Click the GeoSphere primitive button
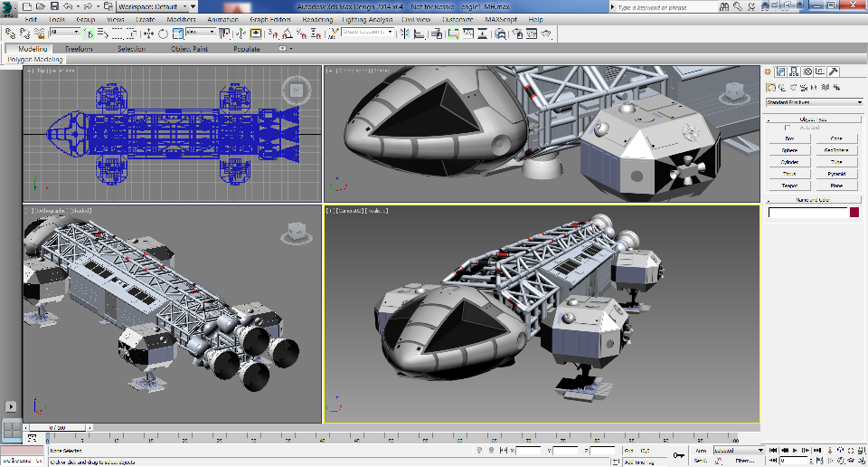868x467 pixels. pyautogui.click(x=835, y=150)
